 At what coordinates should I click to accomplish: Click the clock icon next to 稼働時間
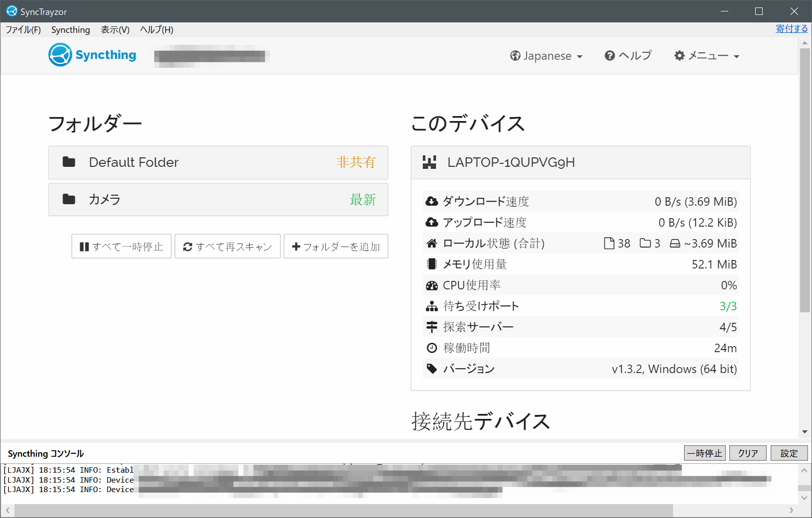tap(432, 348)
